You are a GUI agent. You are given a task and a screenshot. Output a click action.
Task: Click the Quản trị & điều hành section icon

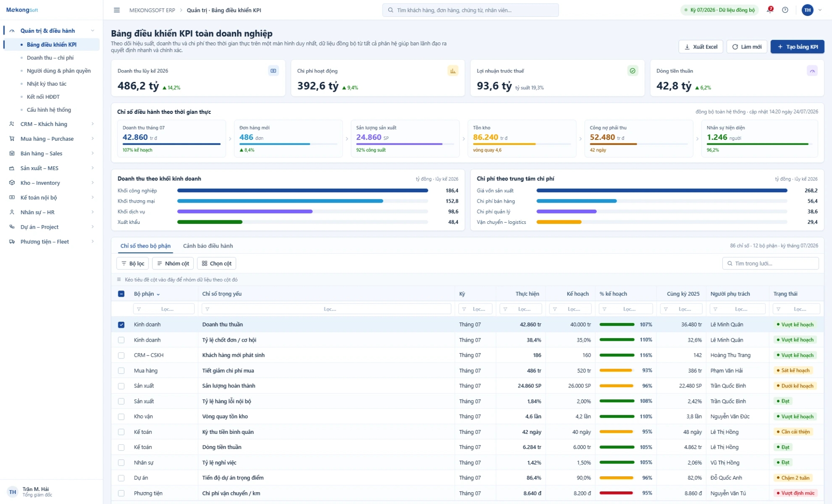point(12,31)
